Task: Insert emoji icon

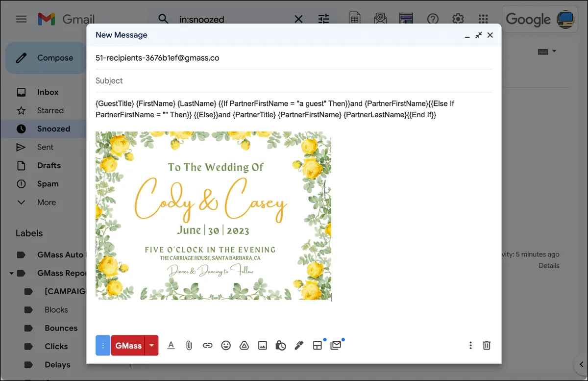Action: pyautogui.click(x=226, y=346)
